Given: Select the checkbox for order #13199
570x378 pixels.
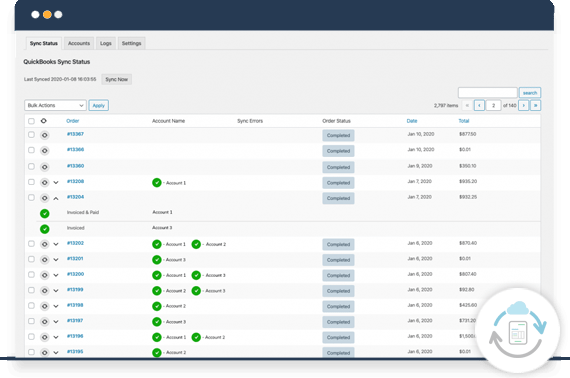Looking at the screenshot, I should (x=31, y=290).
